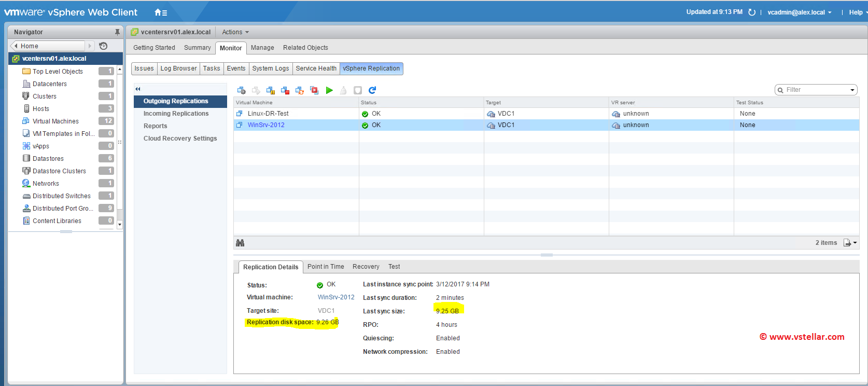The height and width of the screenshot is (386, 868).
Task: Open the navigation history clock icon
Action: [x=103, y=46]
